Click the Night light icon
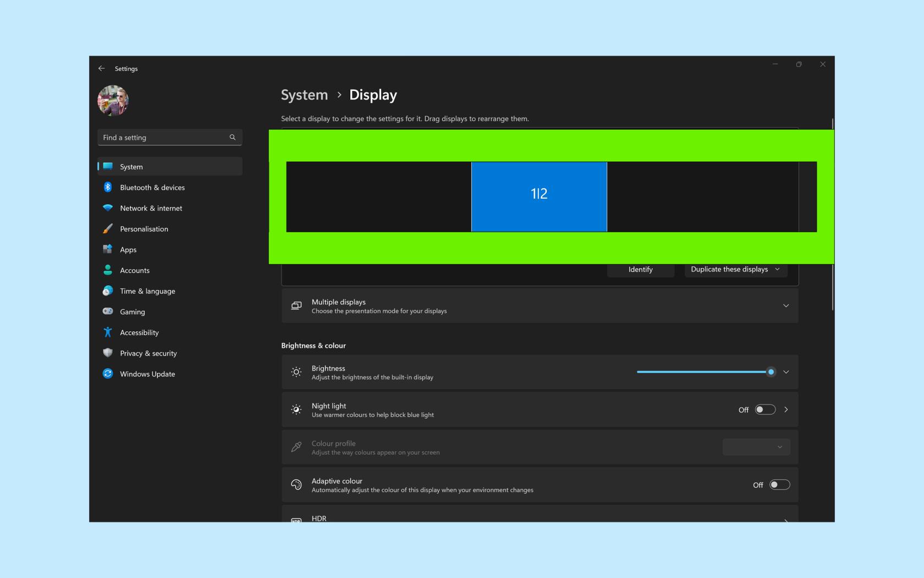Image resolution: width=924 pixels, height=578 pixels. (x=296, y=410)
